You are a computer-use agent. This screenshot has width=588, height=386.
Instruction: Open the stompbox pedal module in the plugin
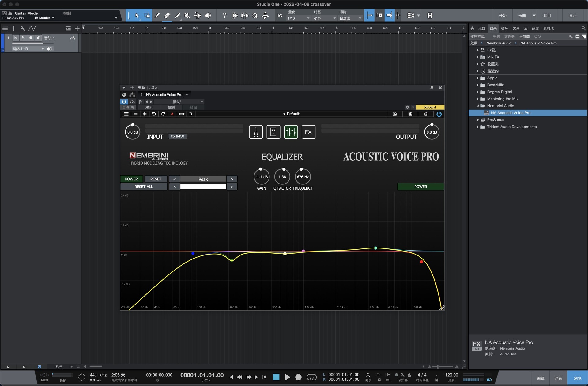coord(273,132)
